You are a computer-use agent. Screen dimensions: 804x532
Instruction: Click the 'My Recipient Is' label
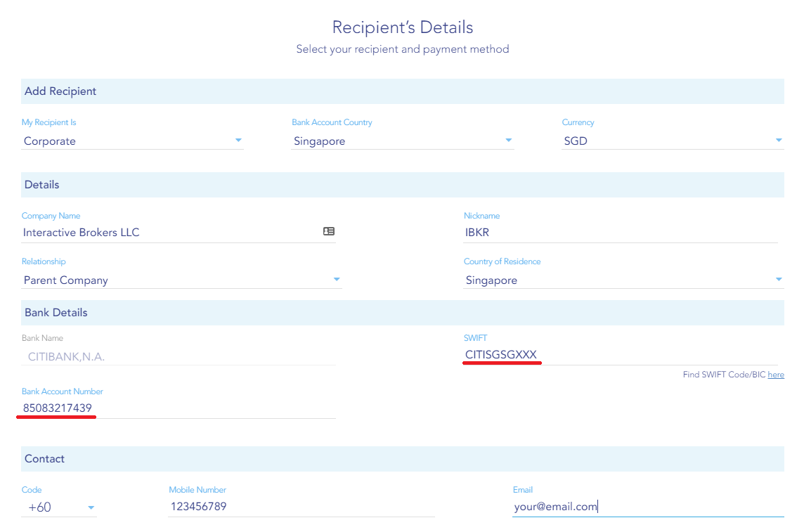pos(48,122)
